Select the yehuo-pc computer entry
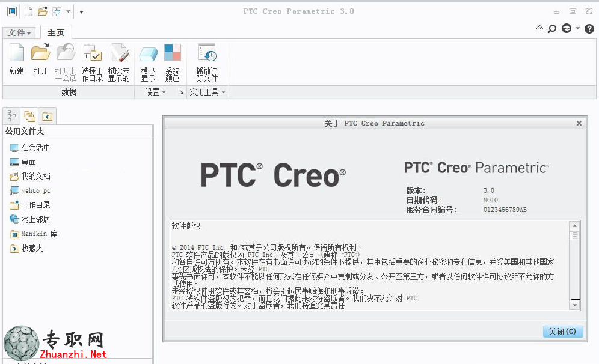 pyautogui.click(x=30, y=190)
